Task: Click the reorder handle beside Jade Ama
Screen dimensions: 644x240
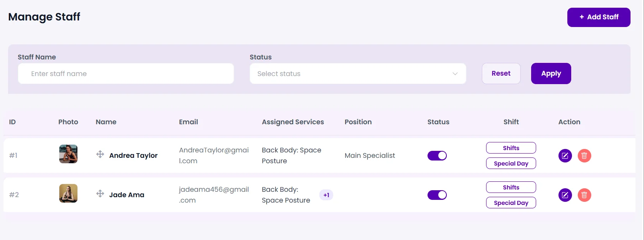Action: pyautogui.click(x=100, y=194)
